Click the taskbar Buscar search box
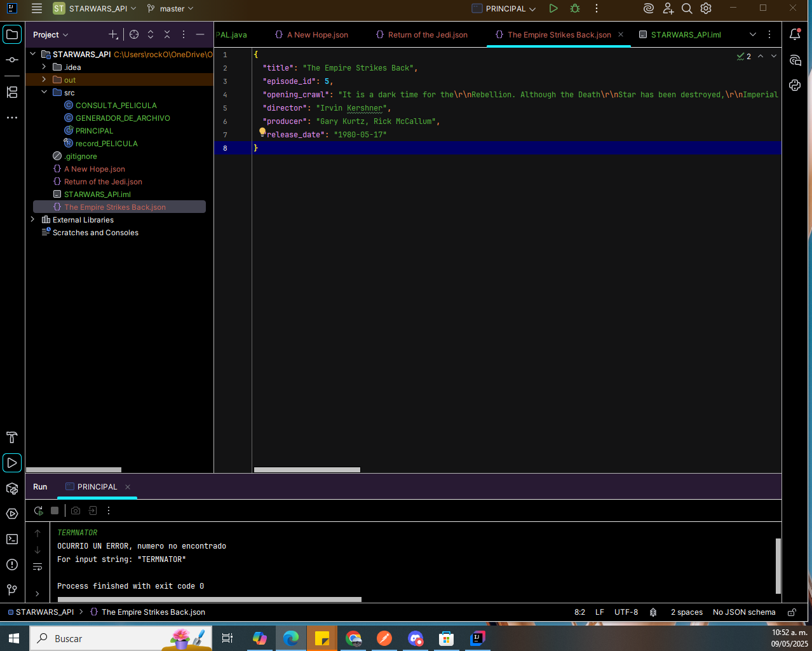Screen dimensions: 812x651 pyautogui.click(x=121, y=638)
